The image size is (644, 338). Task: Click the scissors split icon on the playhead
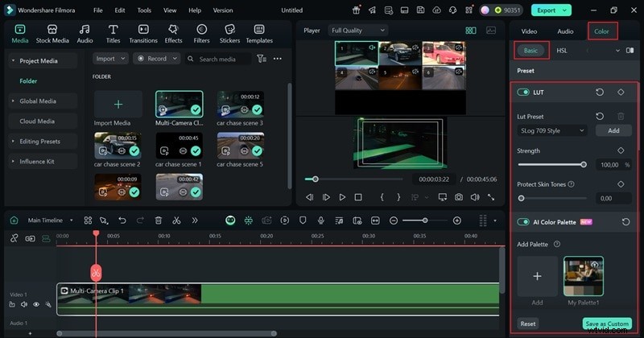[96, 272]
